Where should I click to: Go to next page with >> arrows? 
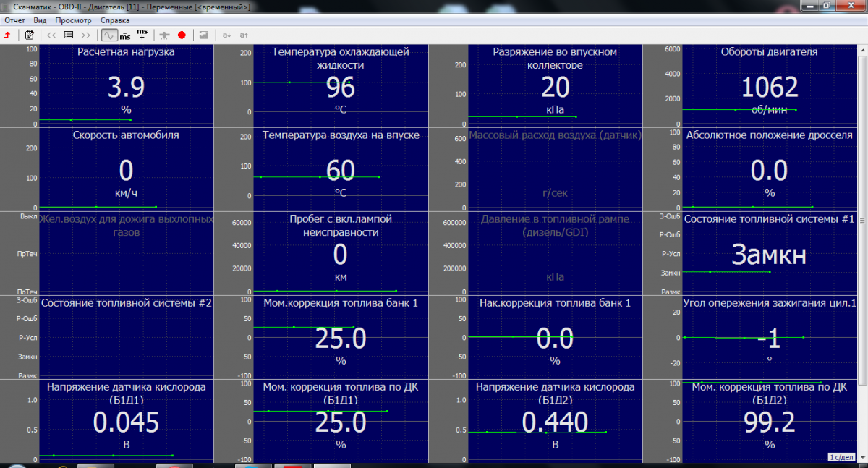coord(86,35)
